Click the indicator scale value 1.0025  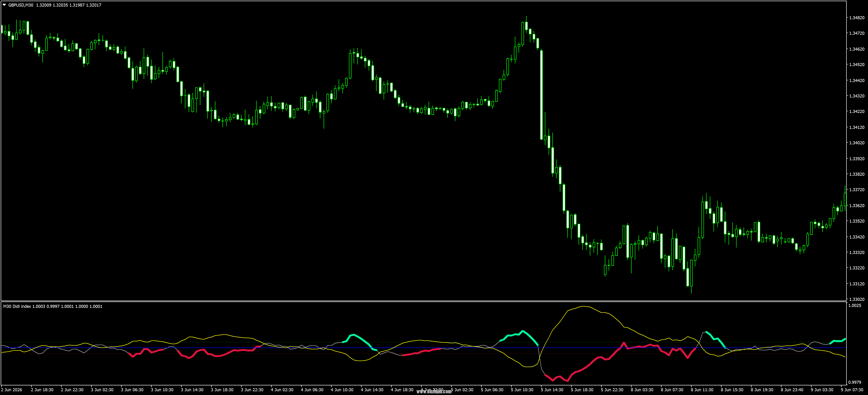[855, 306]
